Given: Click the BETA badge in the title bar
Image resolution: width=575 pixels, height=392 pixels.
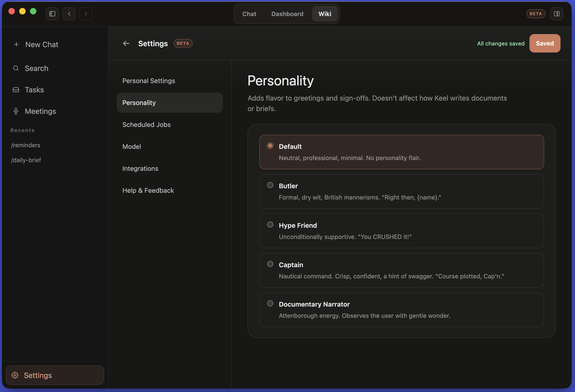Looking at the screenshot, I should point(536,14).
